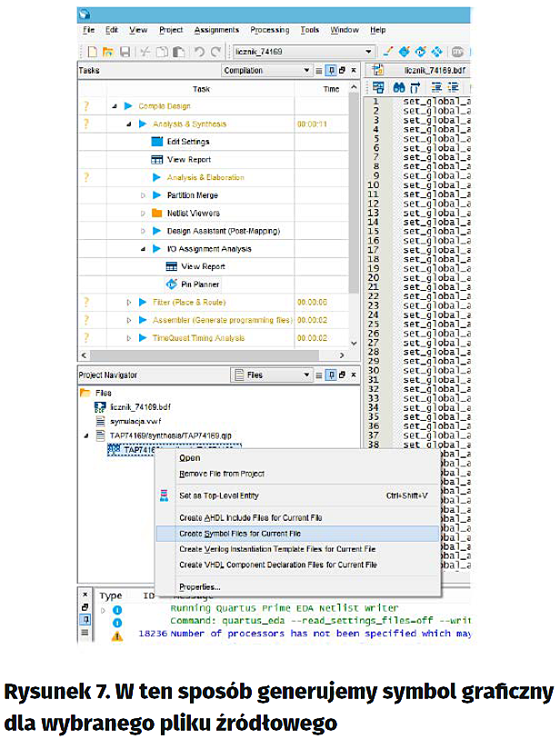The image size is (560, 739).
Task: Click the New file toolbar icon
Action: tap(92, 52)
